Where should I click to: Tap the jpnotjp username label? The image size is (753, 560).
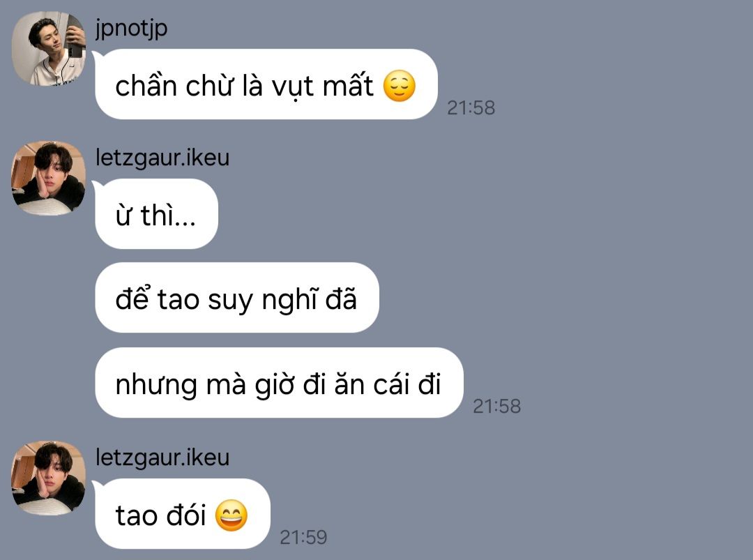click(131, 29)
